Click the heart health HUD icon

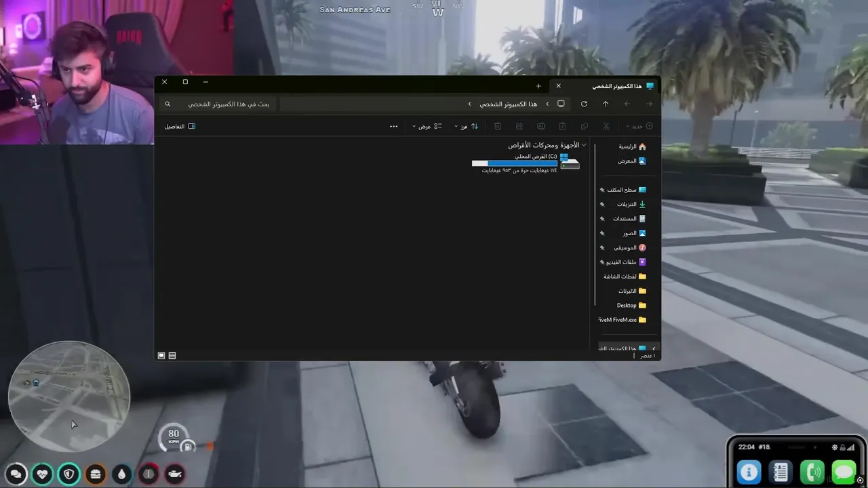(x=43, y=474)
